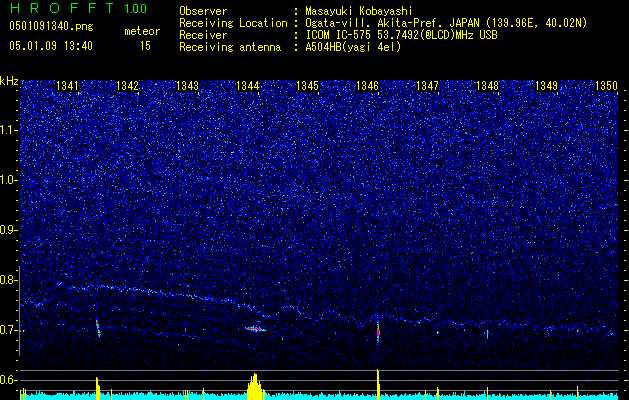Screen dimensions: 629x400
Task: Click the slanted meteor echo after 1341
Action: [98, 328]
